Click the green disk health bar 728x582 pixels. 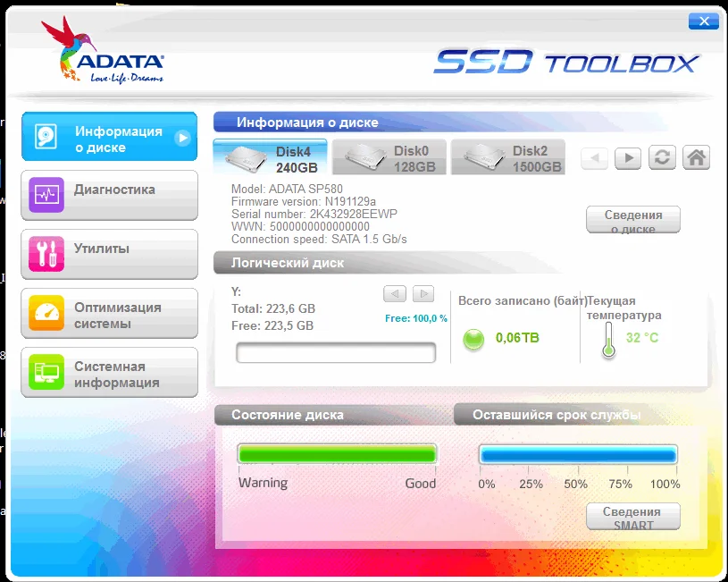click(x=337, y=454)
